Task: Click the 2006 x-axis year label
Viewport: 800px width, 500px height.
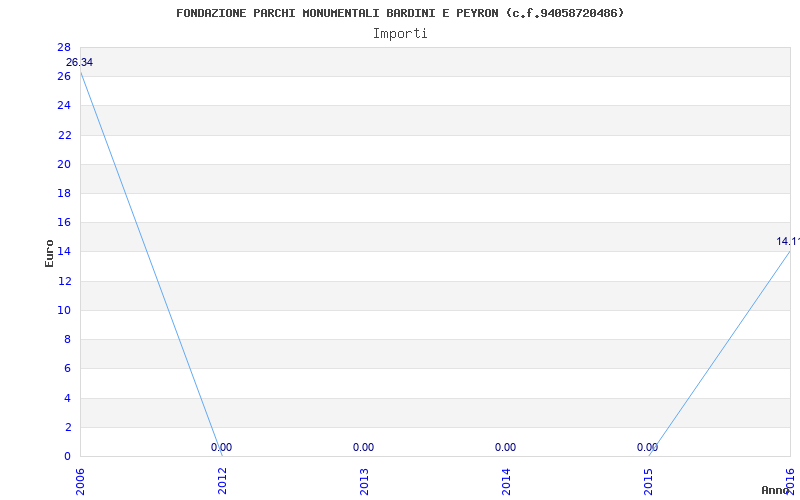Action: pyautogui.click(x=80, y=482)
